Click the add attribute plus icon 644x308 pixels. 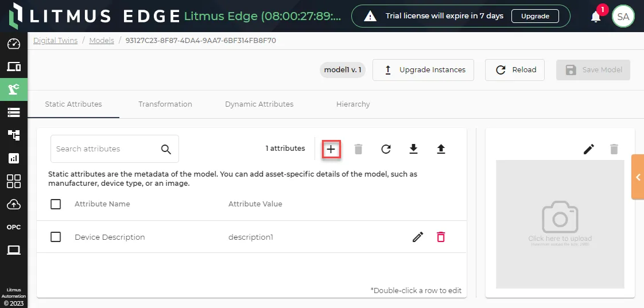[x=331, y=149]
